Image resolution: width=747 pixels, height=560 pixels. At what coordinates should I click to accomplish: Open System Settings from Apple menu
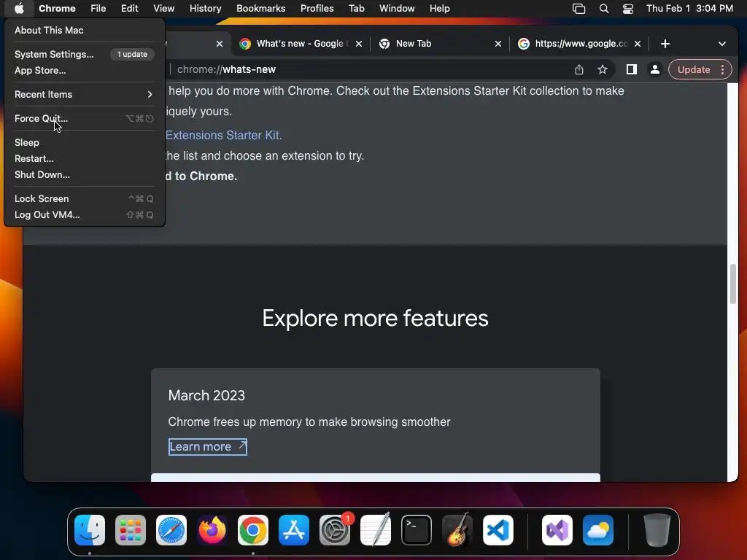point(85,54)
